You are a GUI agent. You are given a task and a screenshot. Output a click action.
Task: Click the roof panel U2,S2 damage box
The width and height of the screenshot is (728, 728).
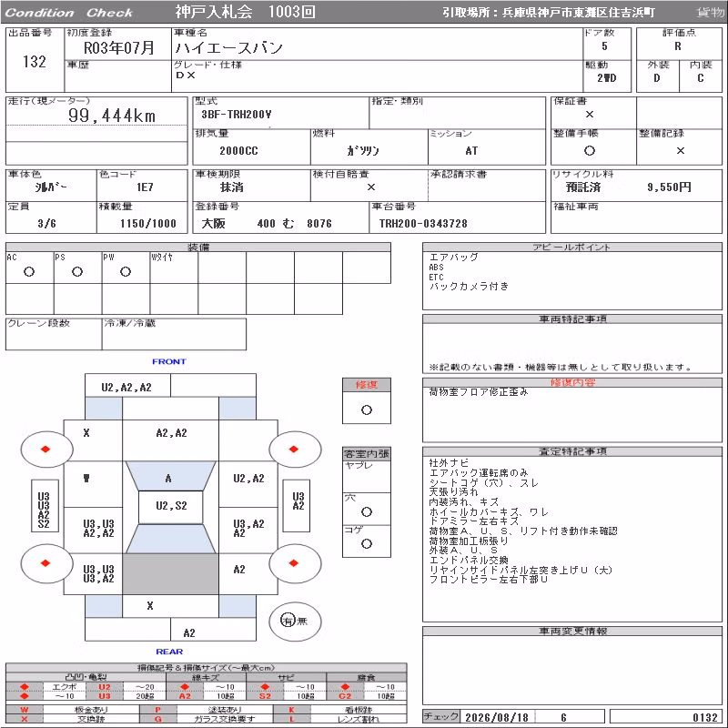(x=171, y=507)
